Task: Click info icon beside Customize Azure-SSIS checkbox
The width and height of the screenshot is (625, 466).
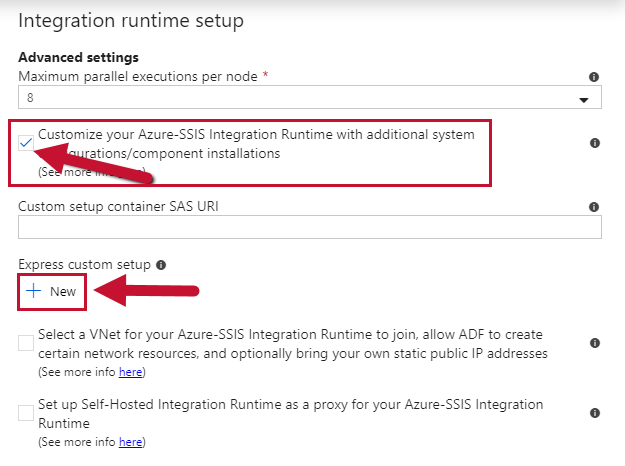Action: point(594,143)
